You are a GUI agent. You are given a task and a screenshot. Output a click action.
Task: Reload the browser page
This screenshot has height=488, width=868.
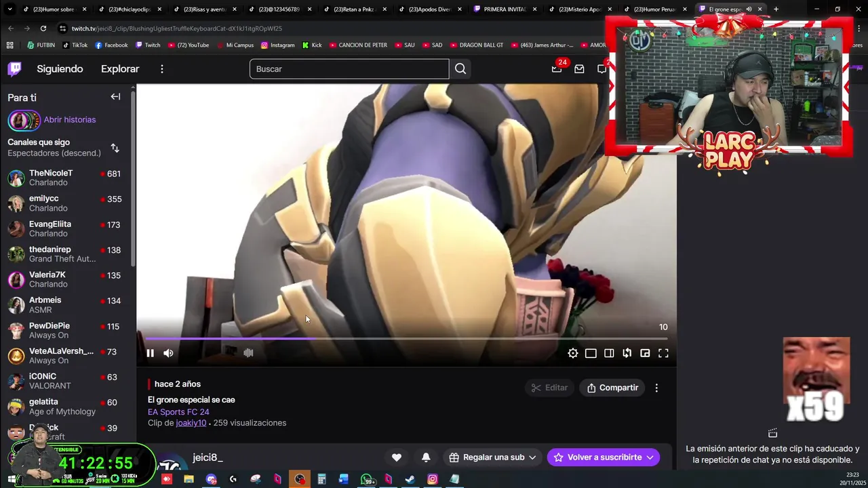coord(43,28)
